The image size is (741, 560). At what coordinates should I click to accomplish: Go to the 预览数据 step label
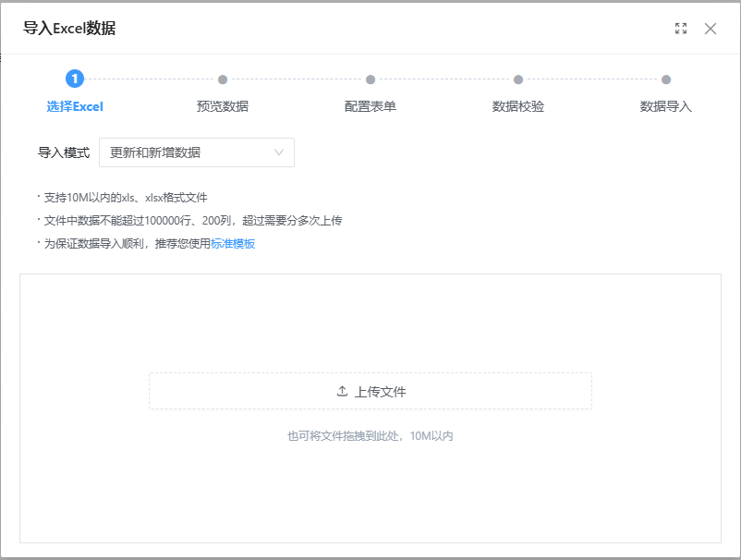(223, 106)
